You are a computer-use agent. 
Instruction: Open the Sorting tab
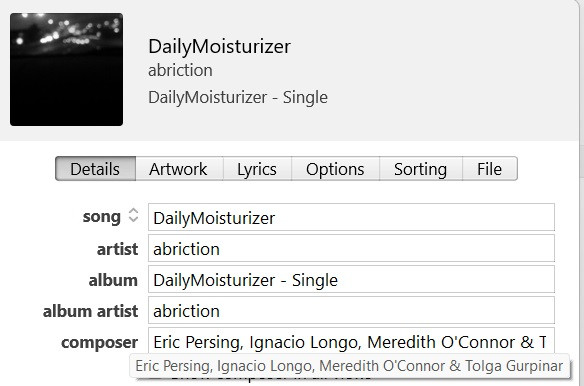(421, 169)
